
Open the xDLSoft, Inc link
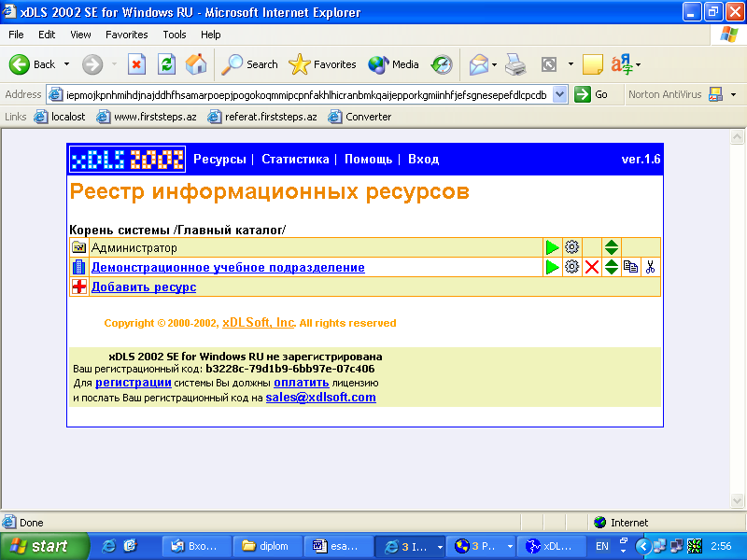tap(259, 322)
